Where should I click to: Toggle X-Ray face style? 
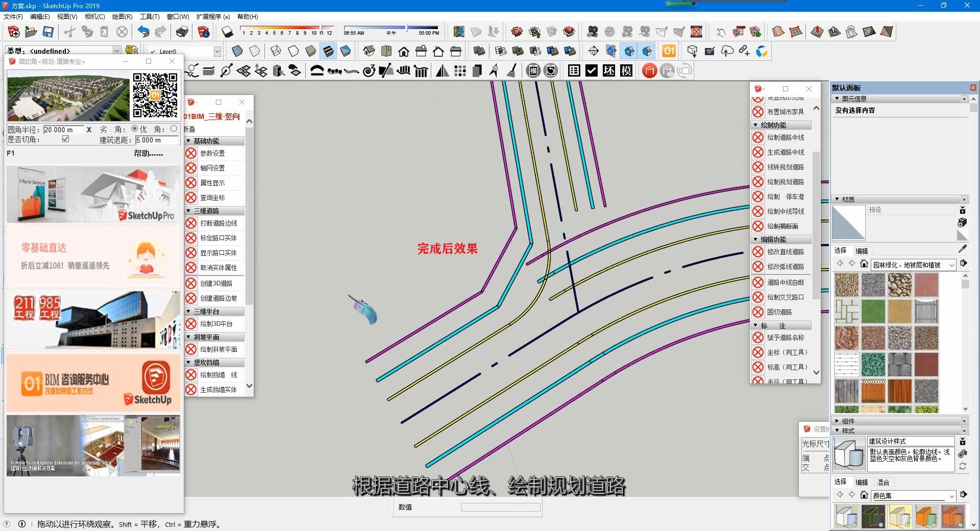pyautogui.click(x=237, y=51)
